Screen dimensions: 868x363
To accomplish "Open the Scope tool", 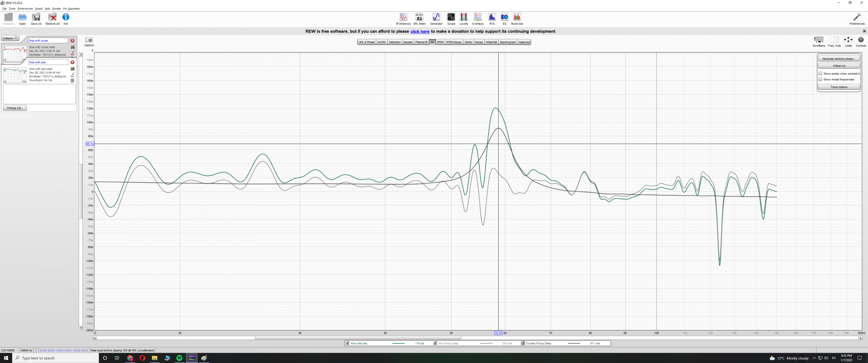I will pyautogui.click(x=451, y=18).
